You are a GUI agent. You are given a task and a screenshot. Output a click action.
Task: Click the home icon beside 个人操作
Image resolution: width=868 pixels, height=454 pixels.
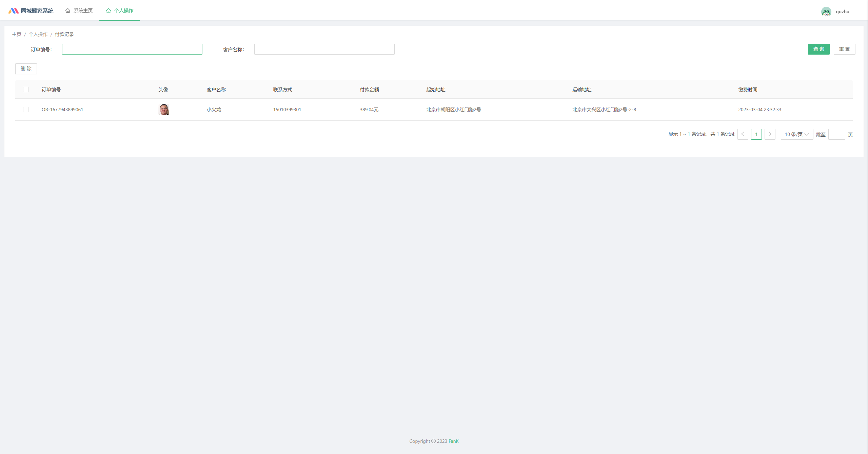pyautogui.click(x=108, y=11)
